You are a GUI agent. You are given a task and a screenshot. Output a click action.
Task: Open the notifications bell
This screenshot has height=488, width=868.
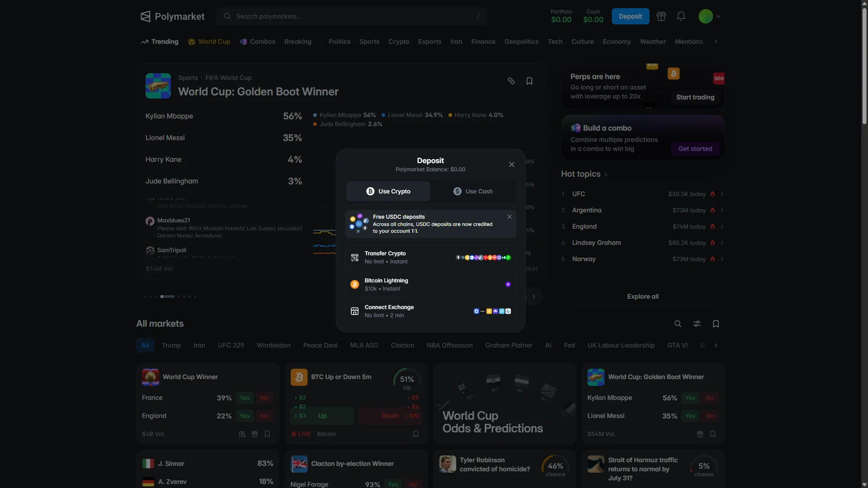click(681, 16)
